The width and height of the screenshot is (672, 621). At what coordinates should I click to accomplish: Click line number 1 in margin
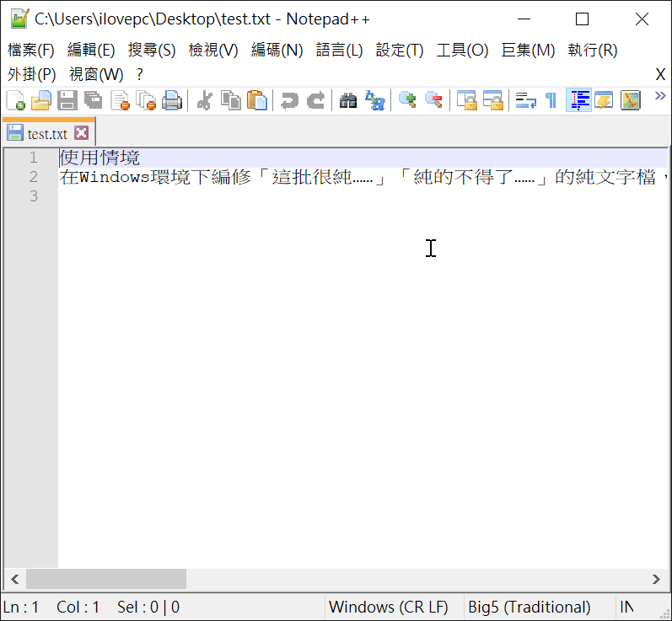(x=34, y=158)
